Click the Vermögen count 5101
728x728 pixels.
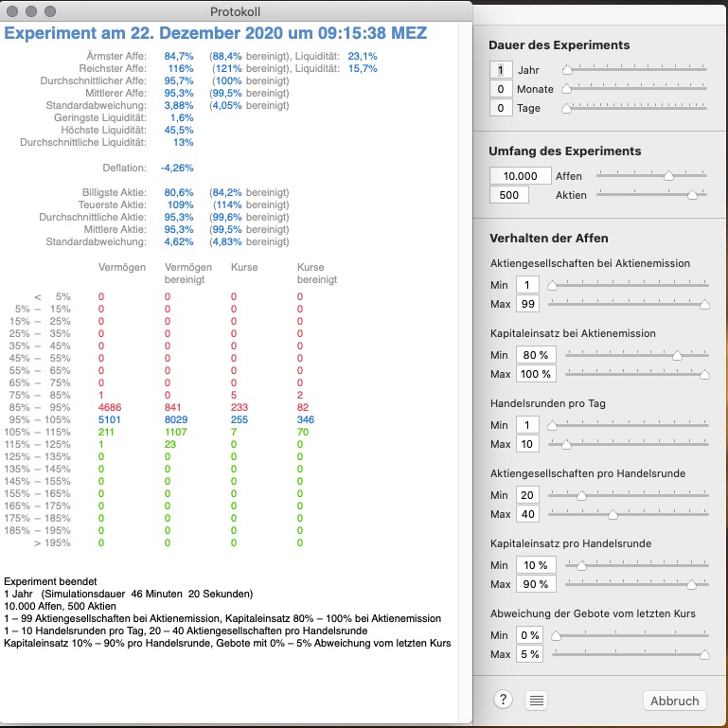coord(110,419)
